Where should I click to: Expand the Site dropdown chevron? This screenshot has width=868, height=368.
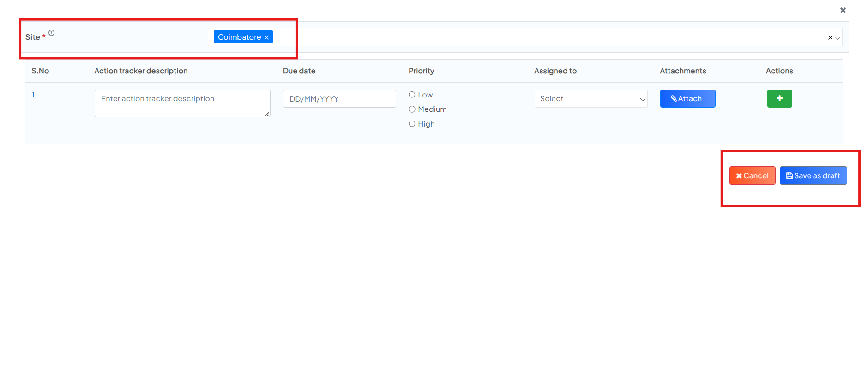(x=838, y=38)
